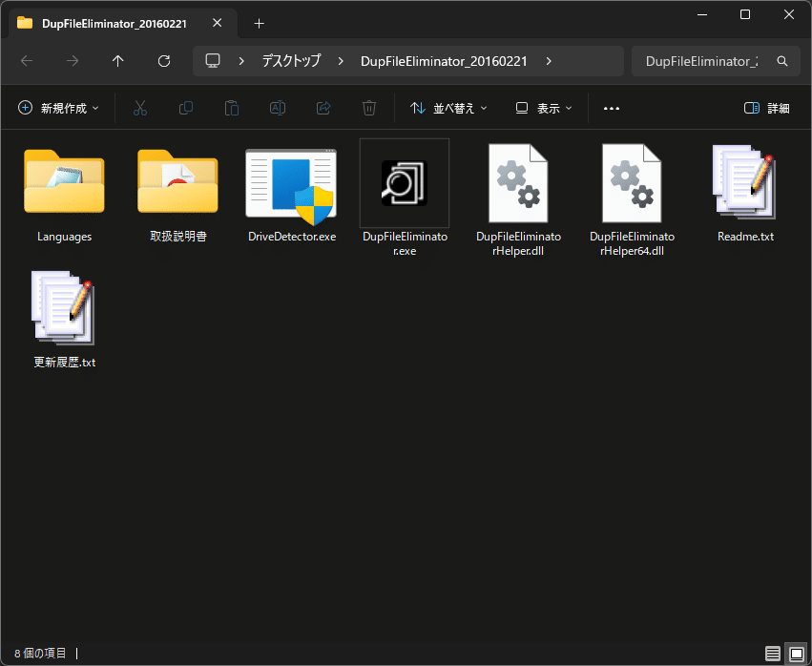Switch to the DupFileEliminator_20160221 tab
812x666 pixels.
[x=115, y=23]
